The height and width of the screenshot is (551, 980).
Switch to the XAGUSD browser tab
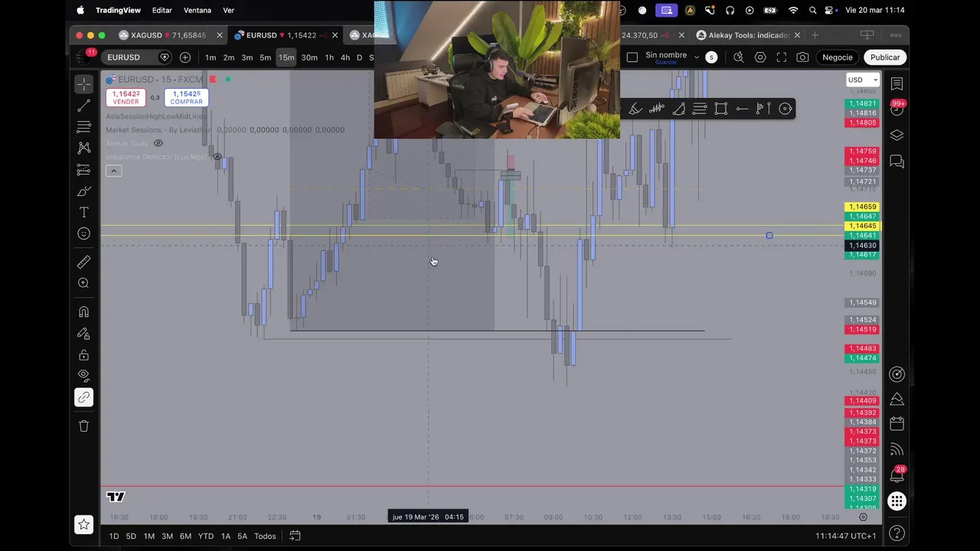coord(170,35)
